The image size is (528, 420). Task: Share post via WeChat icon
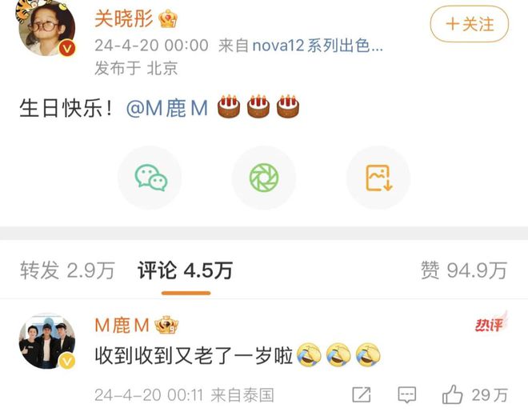tap(150, 178)
